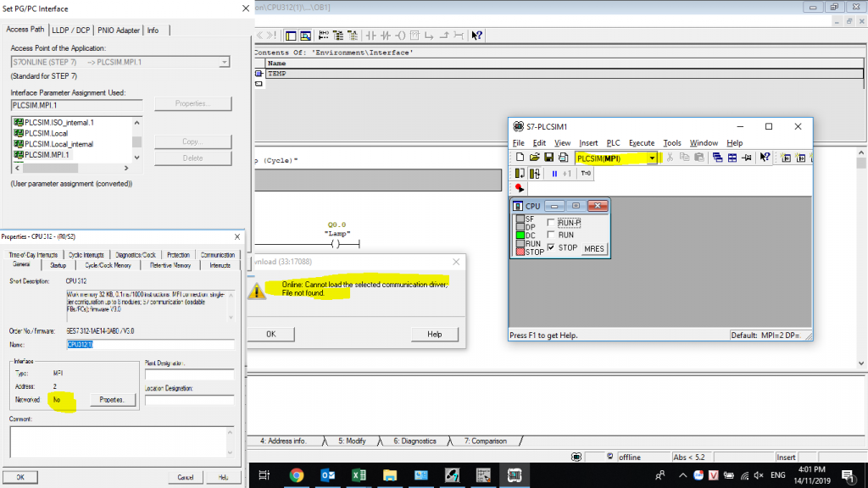Click Always On Top pin icon in S7-PLCSIM
Screen dimensions: 868x488
click(746, 158)
